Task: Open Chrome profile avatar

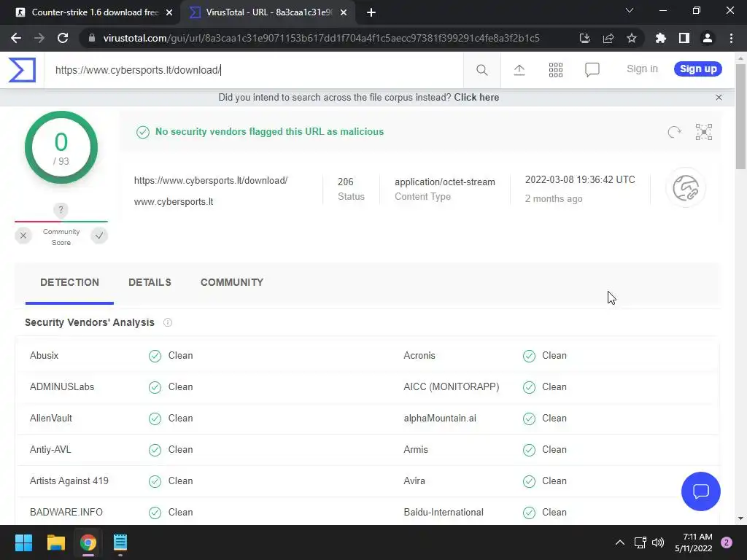Action: pos(707,38)
